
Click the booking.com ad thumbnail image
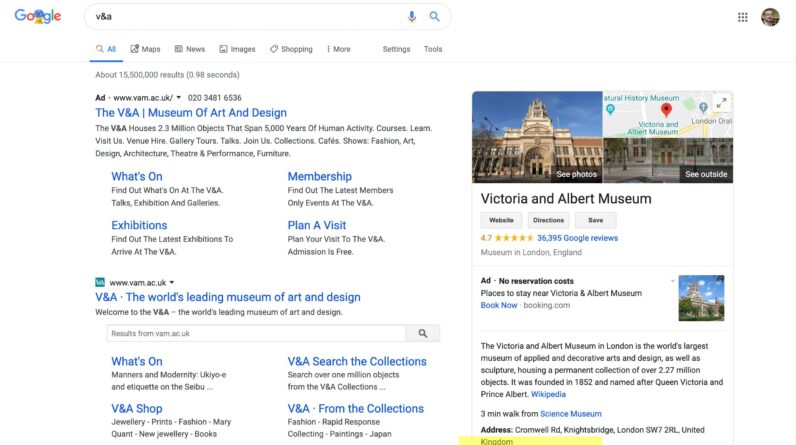pos(701,298)
